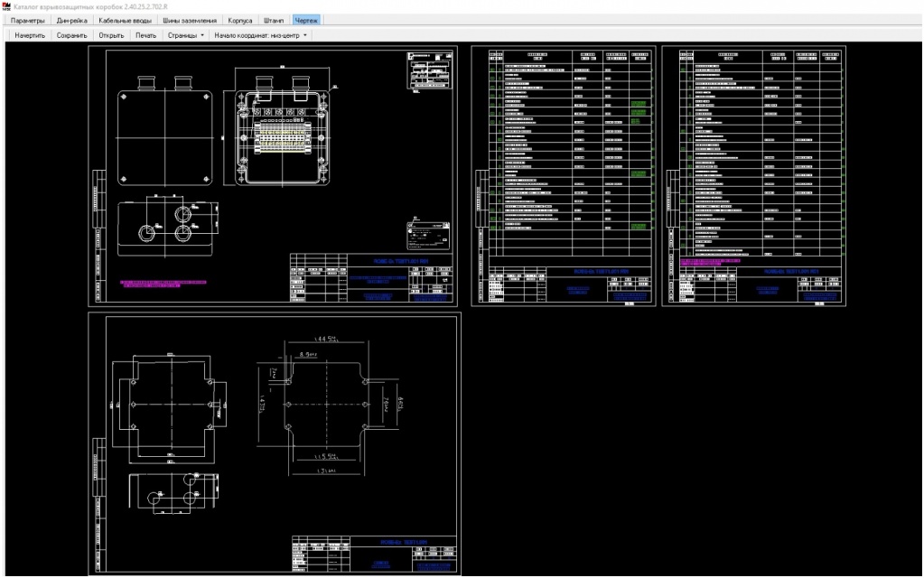Open the Корпуса tab
924x578 pixels.
pyautogui.click(x=240, y=20)
